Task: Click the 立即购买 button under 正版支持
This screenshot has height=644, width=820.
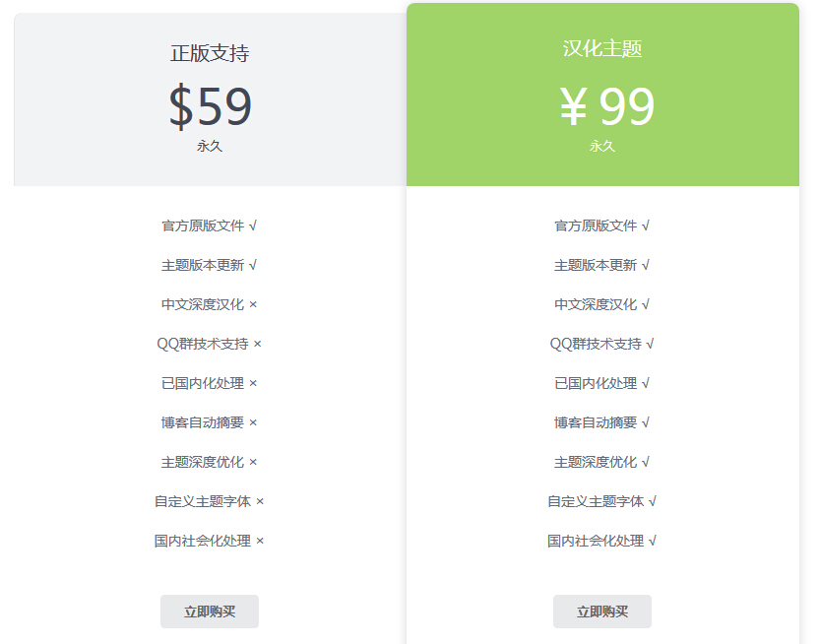Action: point(210,612)
